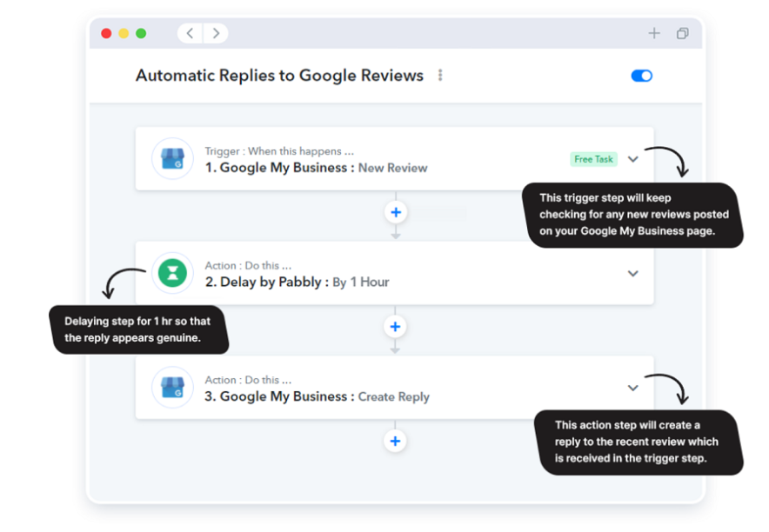The height and width of the screenshot is (532, 769).
Task: Click the duplicate window icon
Action: tap(683, 33)
